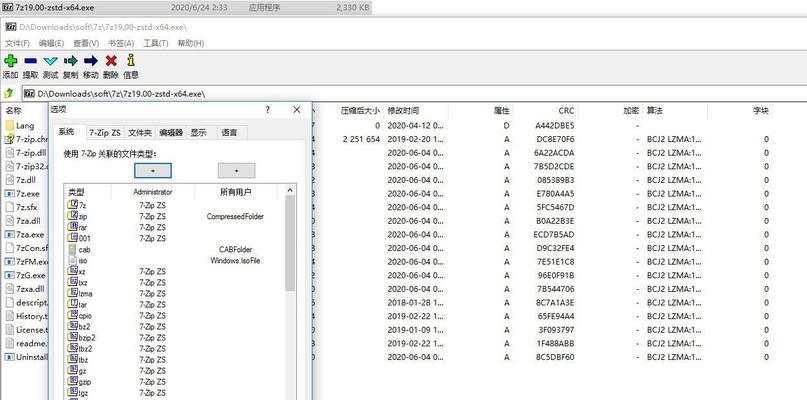Click the 001 file type icon
The image size is (807, 400).
point(73,238)
